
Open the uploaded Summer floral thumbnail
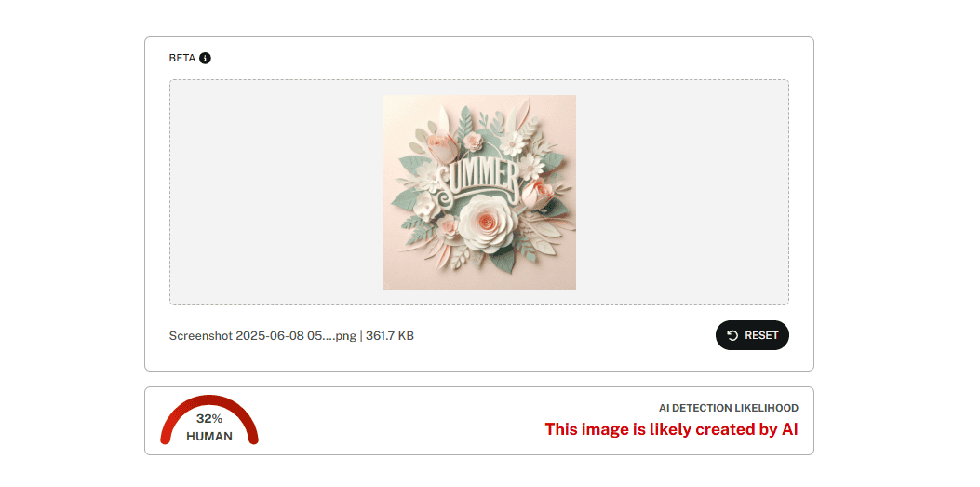tap(478, 192)
